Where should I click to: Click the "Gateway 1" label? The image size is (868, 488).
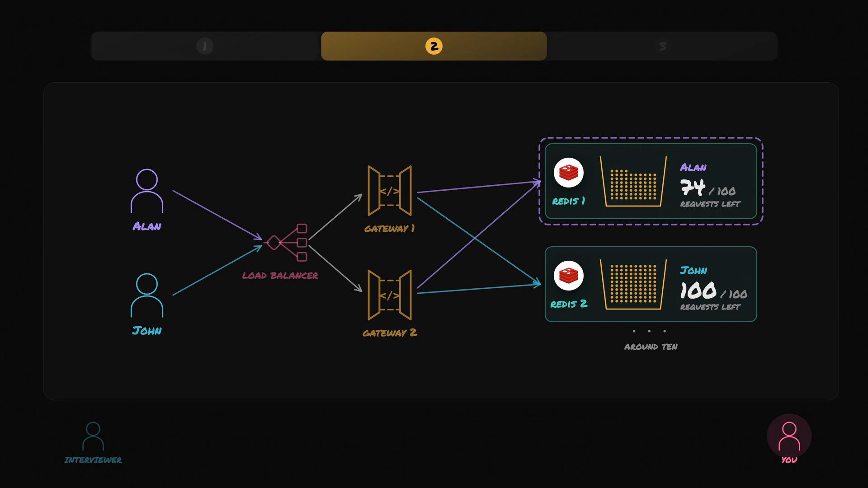(x=390, y=229)
